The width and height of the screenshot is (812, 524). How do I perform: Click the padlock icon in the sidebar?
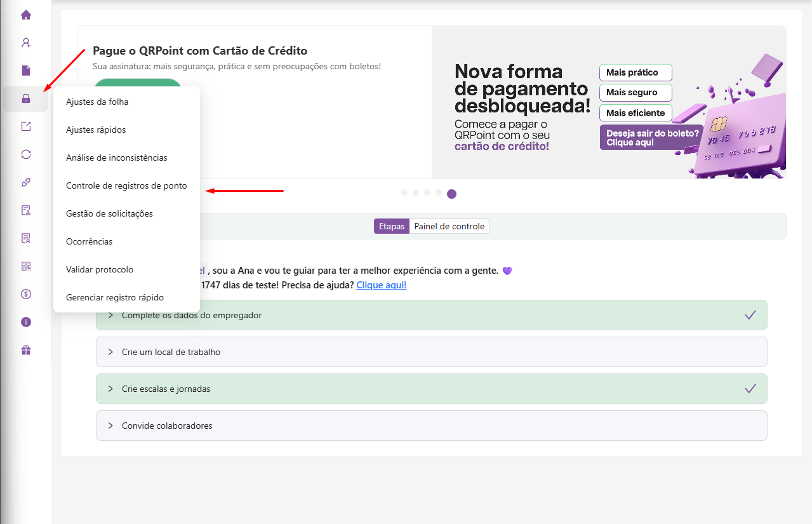tap(26, 98)
